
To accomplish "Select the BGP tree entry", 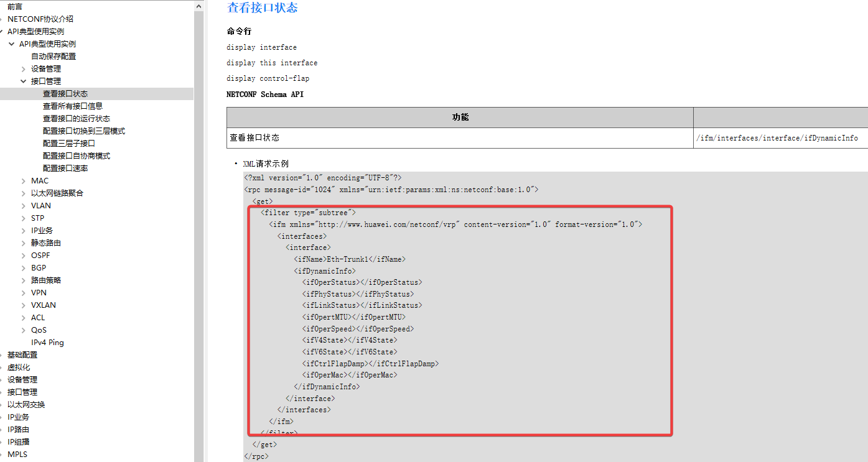I will tap(39, 268).
